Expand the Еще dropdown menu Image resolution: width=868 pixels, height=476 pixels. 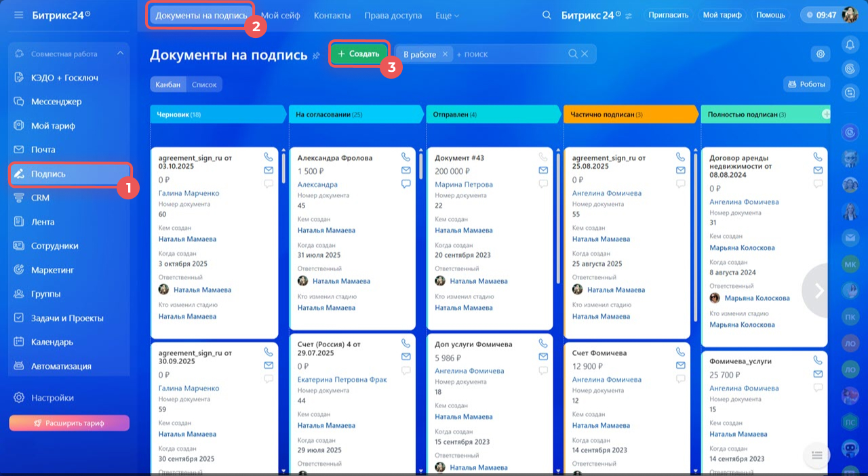tap(447, 15)
